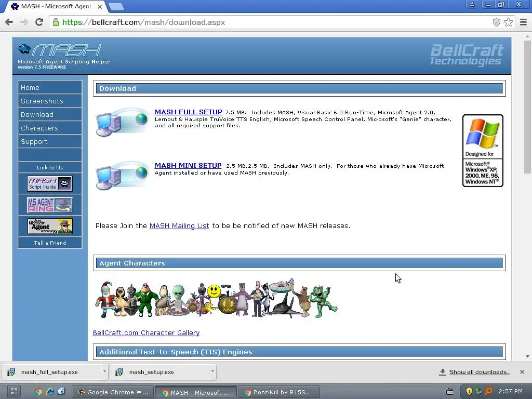Open the Support sidebar page
Image resolution: width=532 pixels, height=399 pixels.
pos(50,142)
